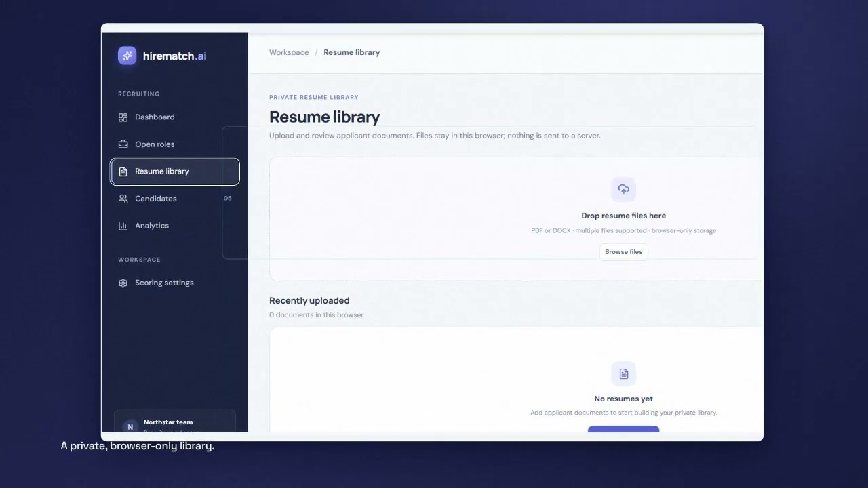Image resolution: width=868 pixels, height=488 pixels.
Task: Click the Workspace breadcrumb link
Action: (289, 52)
